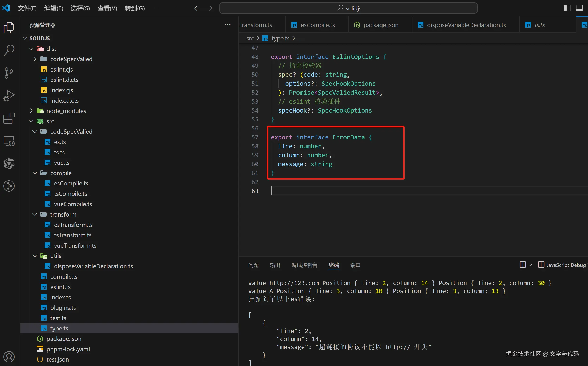Open Remote Explorer icon
The height and width of the screenshot is (366, 588).
pos(9,141)
